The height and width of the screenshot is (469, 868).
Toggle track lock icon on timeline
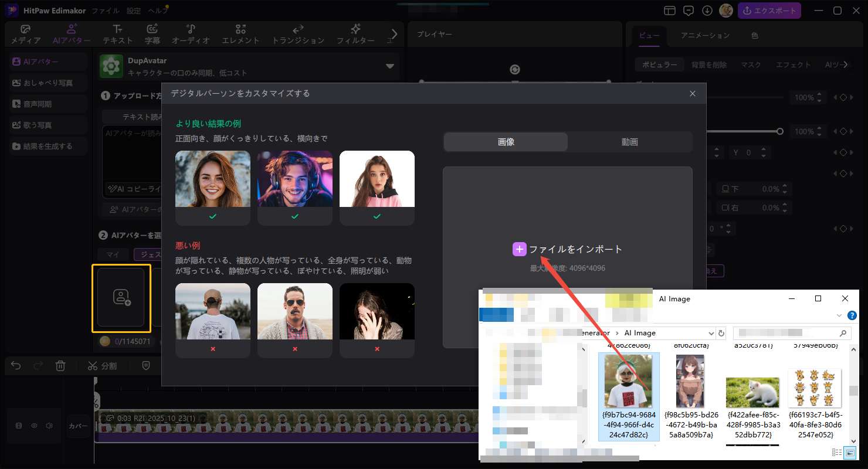[x=19, y=426]
